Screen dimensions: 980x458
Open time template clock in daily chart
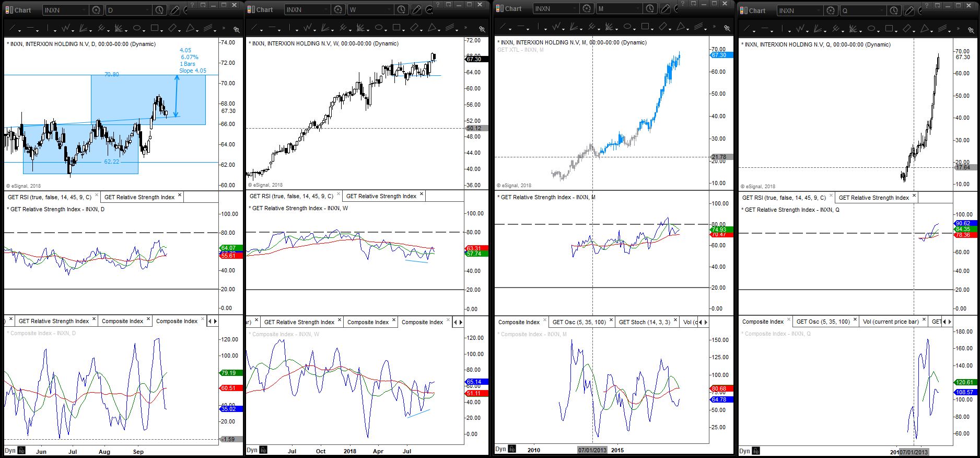159,10
